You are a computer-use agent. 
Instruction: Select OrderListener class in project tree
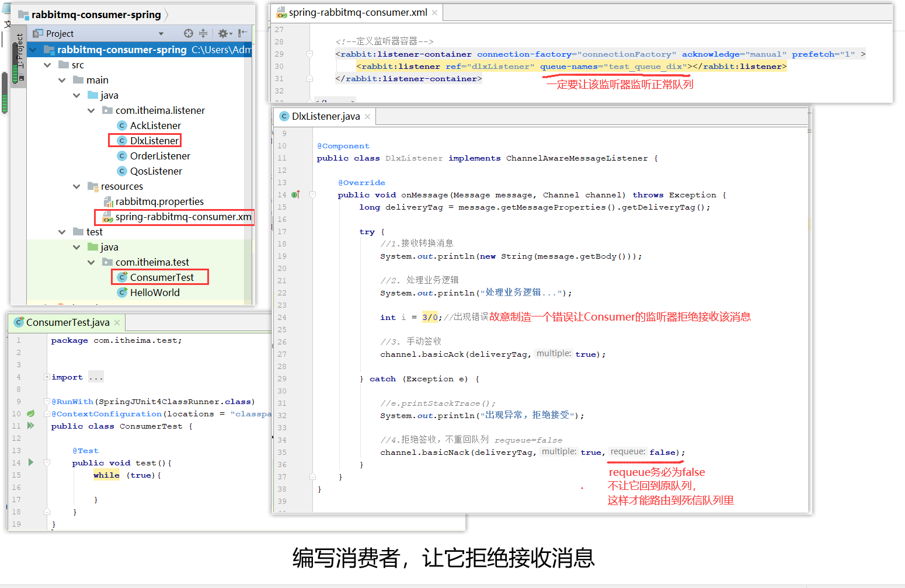click(160, 156)
